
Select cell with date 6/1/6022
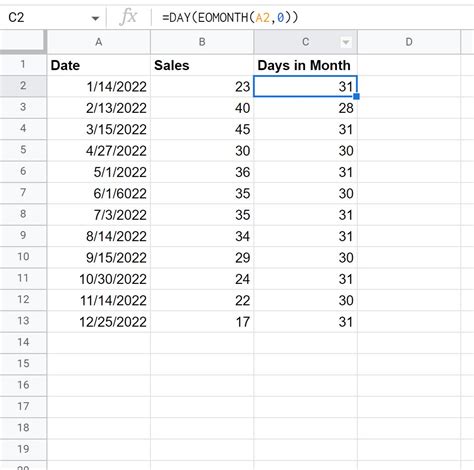pos(99,193)
